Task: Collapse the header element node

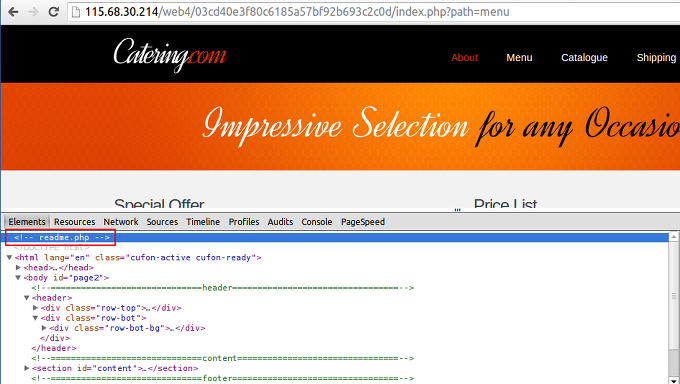Action: [27, 298]
